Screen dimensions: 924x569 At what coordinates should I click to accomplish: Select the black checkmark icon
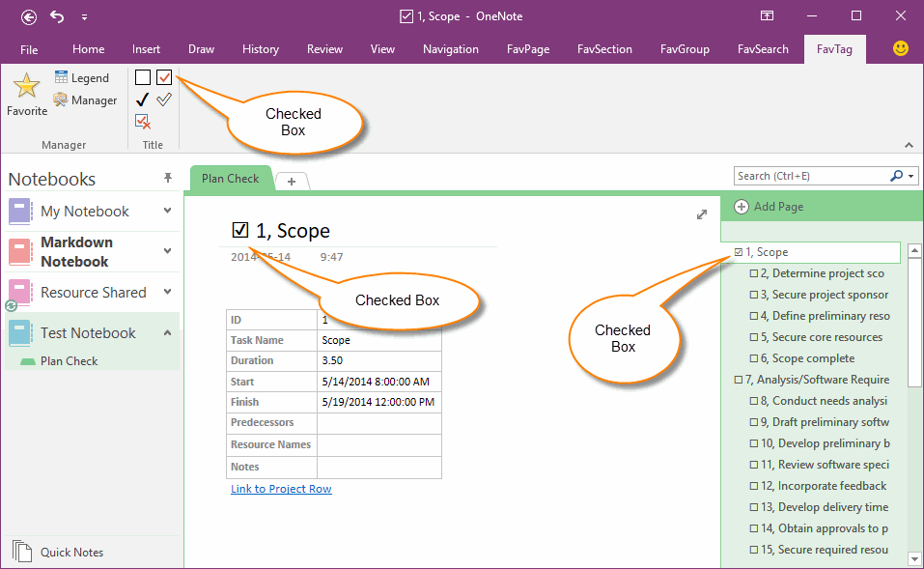142,99
